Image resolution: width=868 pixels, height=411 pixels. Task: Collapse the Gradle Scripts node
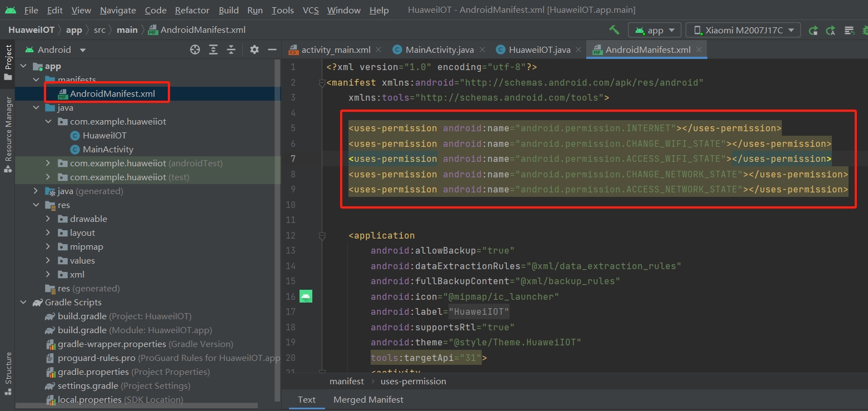coord(23,303)
